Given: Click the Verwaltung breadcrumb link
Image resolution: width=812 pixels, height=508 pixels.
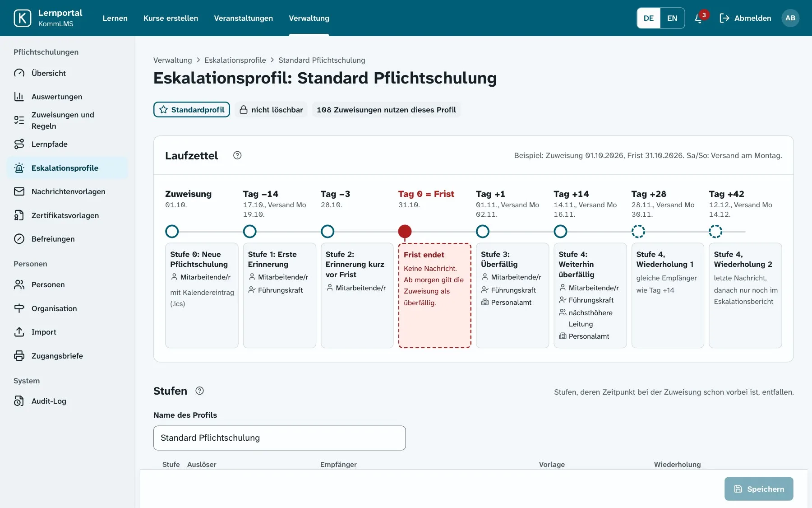Looking at the screenshot, I should (172, 60).
